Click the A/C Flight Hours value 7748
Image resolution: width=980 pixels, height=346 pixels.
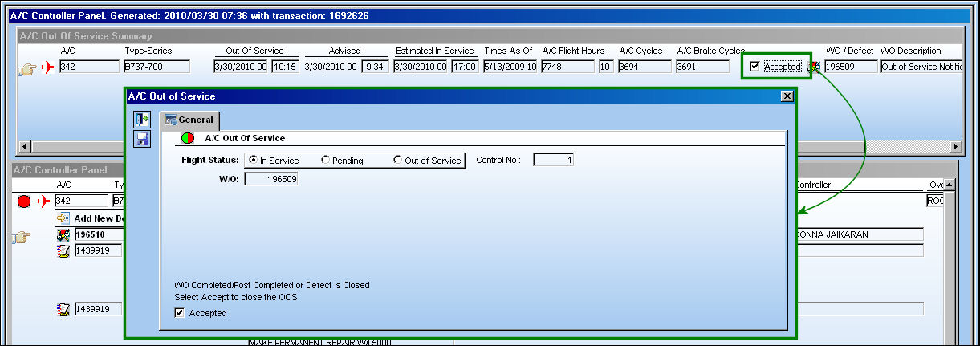point(568,67)
